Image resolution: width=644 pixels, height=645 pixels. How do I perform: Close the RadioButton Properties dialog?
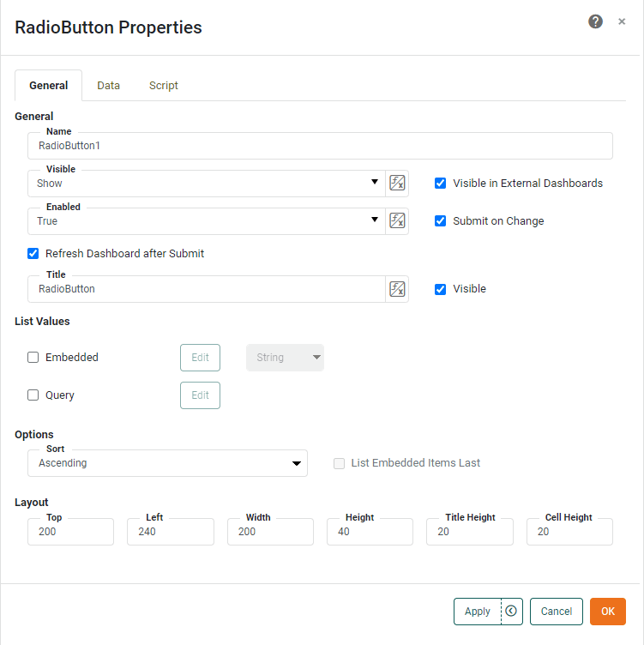622,21
